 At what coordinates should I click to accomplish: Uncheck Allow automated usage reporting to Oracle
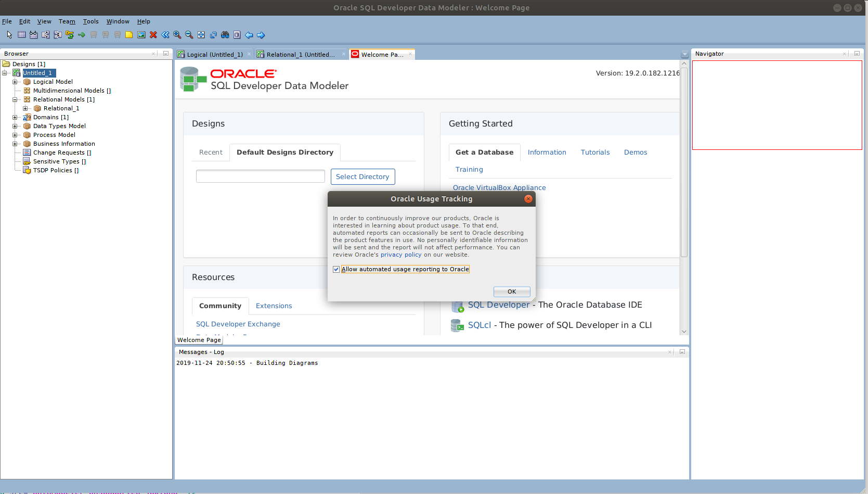point(336,269)
